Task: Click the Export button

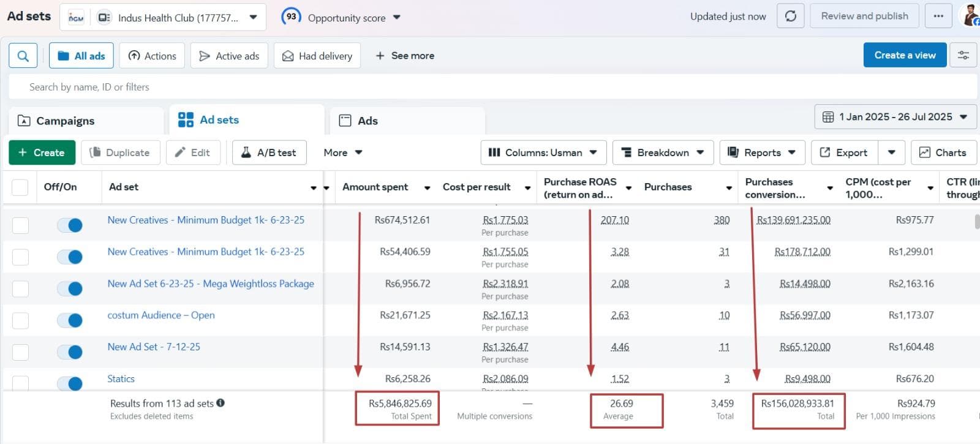Action: (x=844, y=152)
